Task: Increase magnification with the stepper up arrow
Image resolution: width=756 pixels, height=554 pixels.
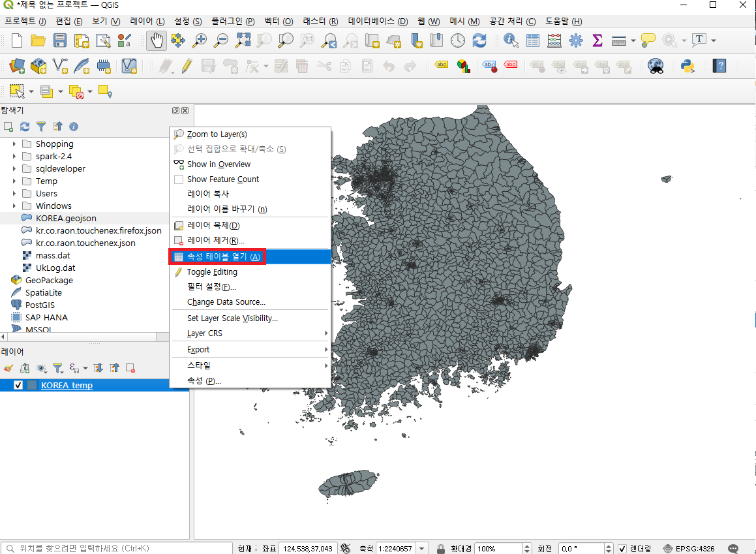Action: pos(526,546)
